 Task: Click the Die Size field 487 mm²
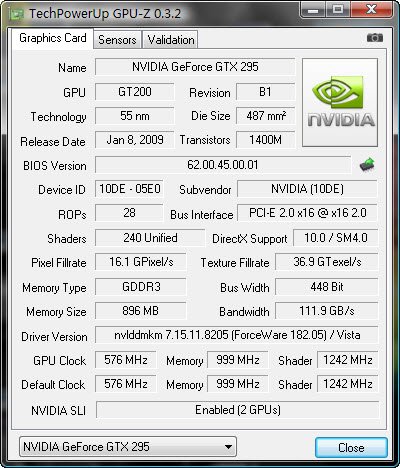tap(265, 116)
